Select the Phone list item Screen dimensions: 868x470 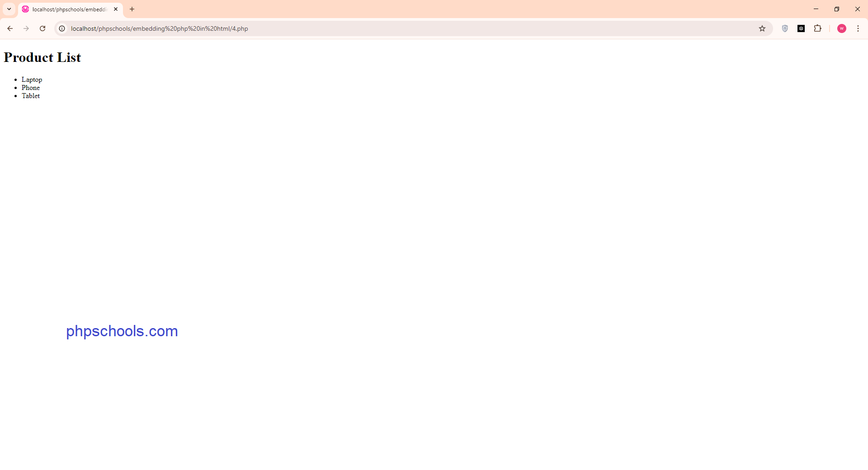click(30, 88)
